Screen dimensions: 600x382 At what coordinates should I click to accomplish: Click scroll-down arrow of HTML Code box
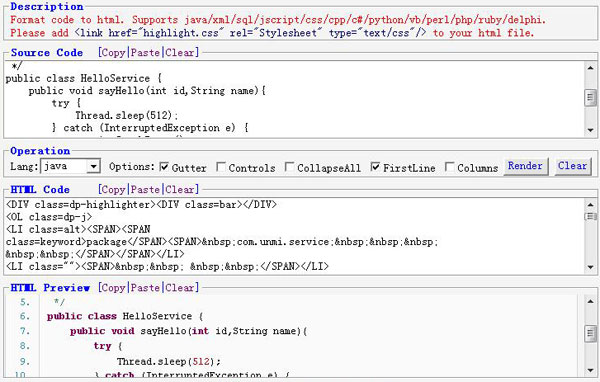pyautogui.click(x=590, y=267)
